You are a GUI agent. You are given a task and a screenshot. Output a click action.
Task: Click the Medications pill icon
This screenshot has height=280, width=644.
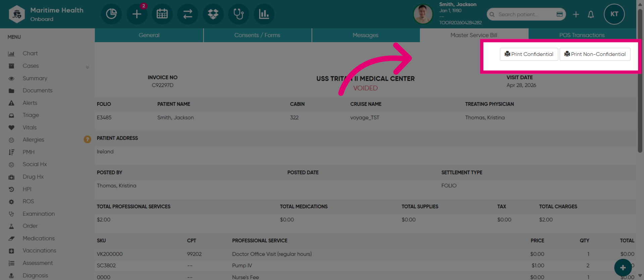(x=11, y=238)
